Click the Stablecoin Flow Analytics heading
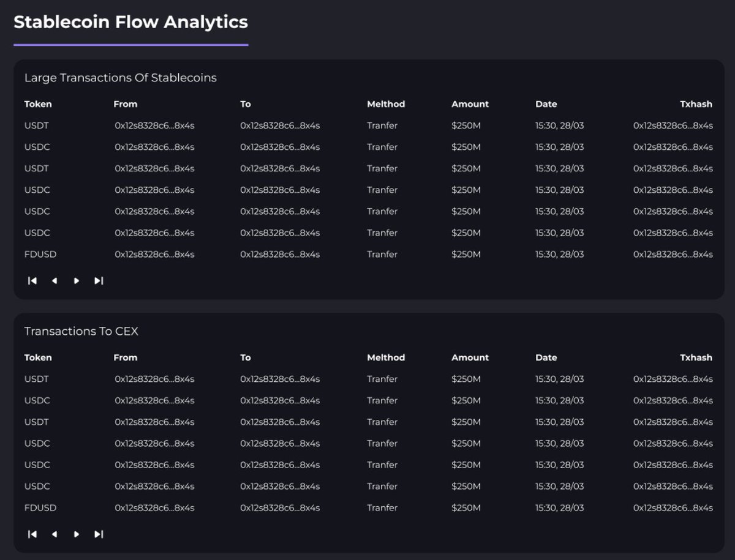Image resolution: width=735 pixels, height=560 pixels. pyautogui.click(x=130, y=22)
